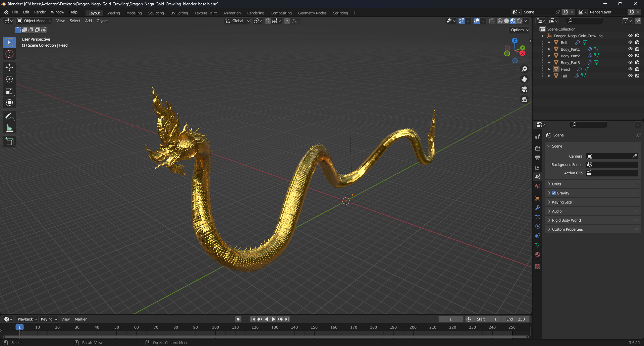644x346 pixels.
Task: Choose the Measure tool
Action: 9,128
